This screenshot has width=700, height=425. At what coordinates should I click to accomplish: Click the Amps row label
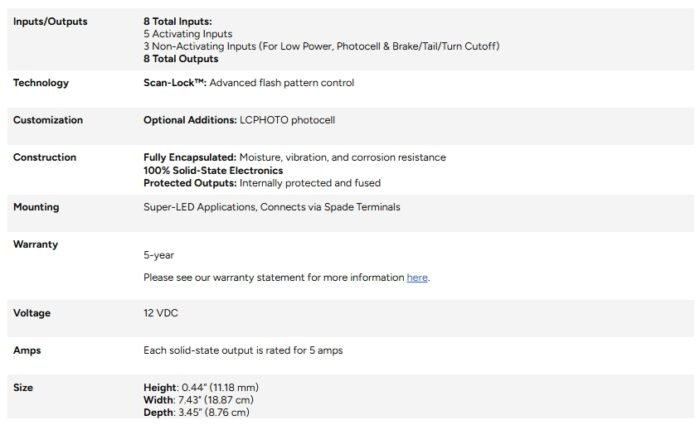coord(27,350)
